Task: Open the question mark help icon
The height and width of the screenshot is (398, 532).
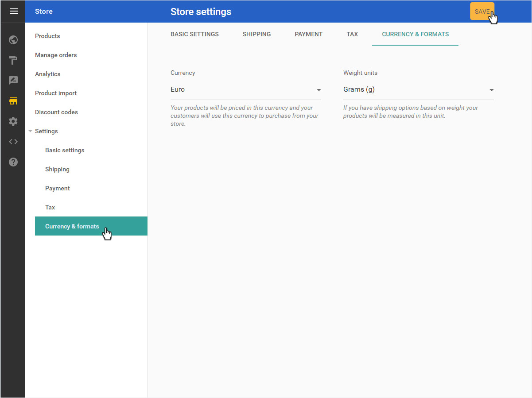Action: (x=13, y=162)
